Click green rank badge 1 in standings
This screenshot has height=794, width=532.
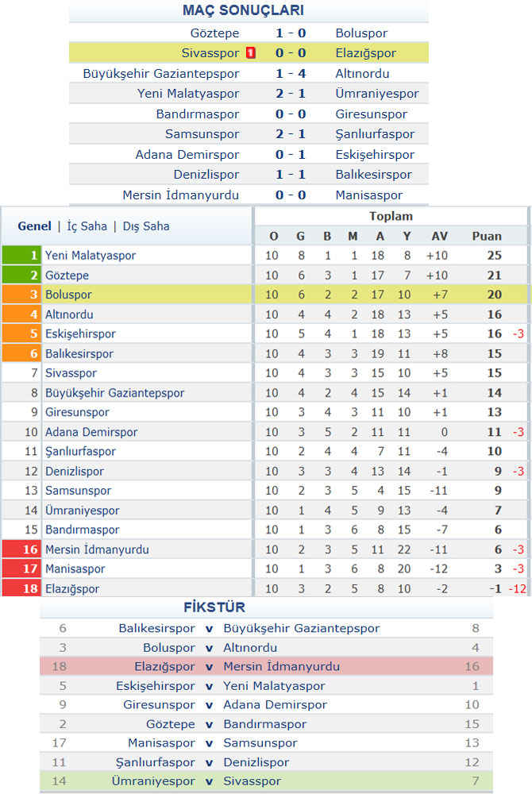tap(21, 255)
